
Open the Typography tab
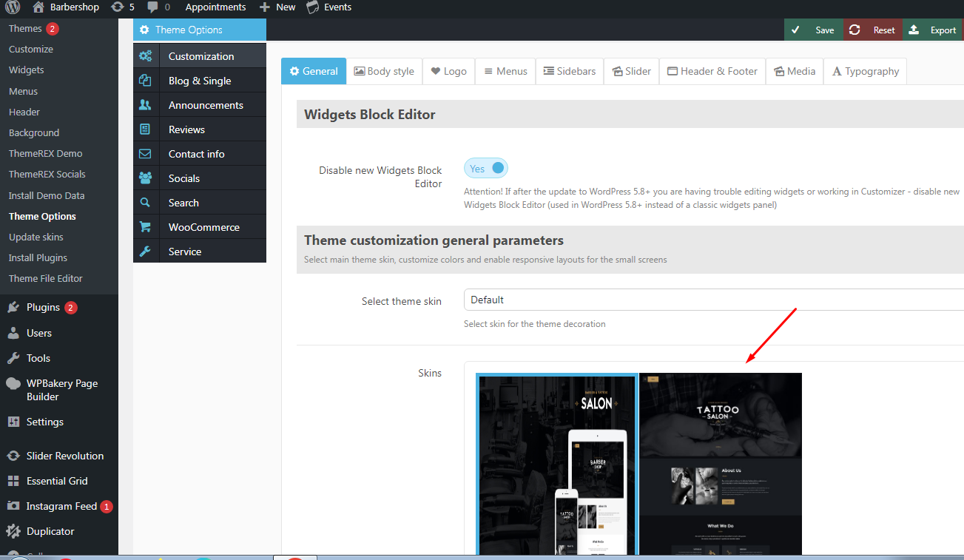point(866,71)
